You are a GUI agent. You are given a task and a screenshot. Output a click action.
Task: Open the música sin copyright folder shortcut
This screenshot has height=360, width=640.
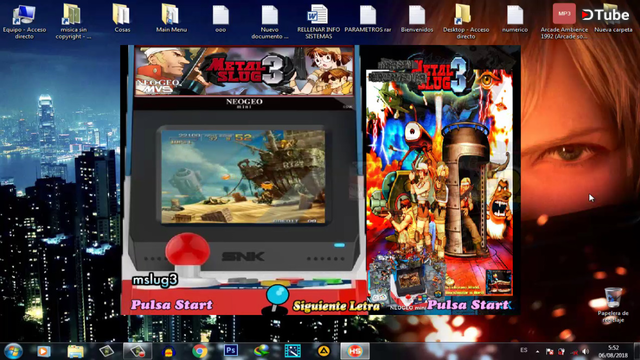pyautogui.click(x=73, y=21)
